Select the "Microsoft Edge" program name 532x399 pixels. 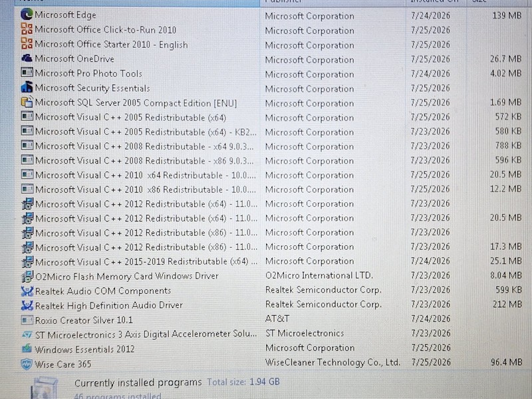click(x=65, y=15)
